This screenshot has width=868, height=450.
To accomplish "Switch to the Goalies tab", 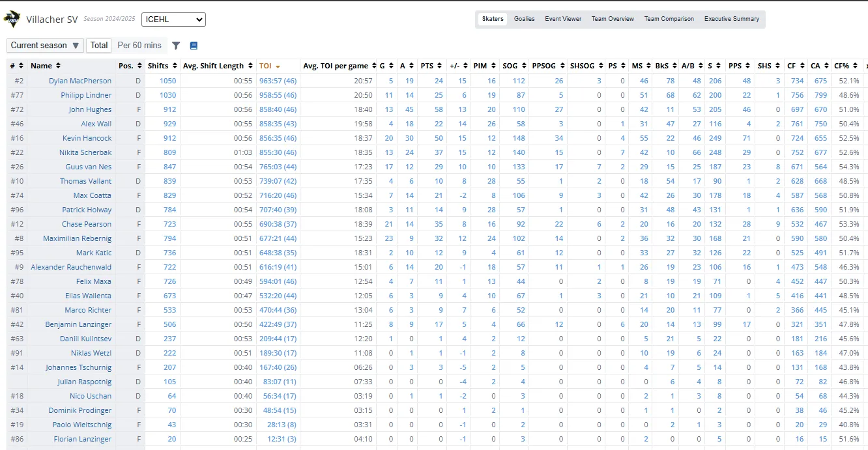I will pyautogui.click(x=524, y=19).
